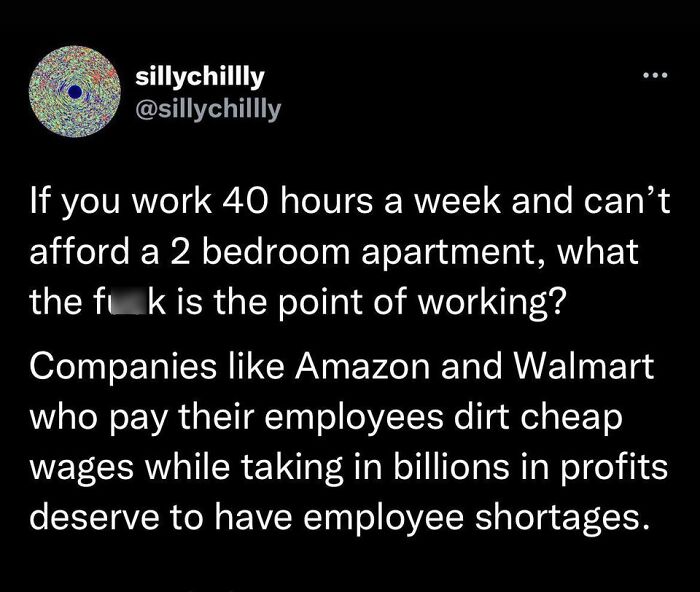The image size is (700, 592).
Task: Click the word Amazon in the tweet
Action: 362,367
